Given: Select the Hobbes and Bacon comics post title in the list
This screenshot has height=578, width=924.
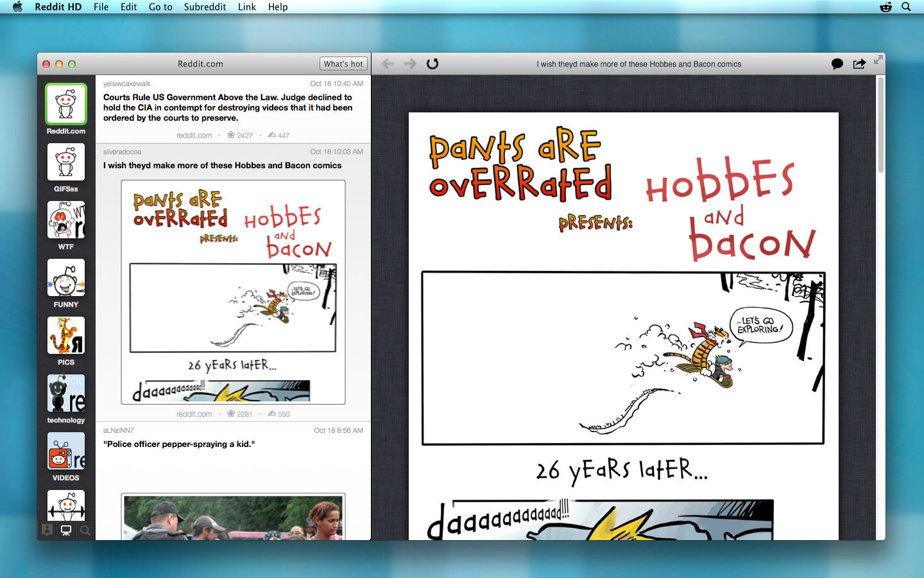Looking at the screenshot, I should (223, 166).
